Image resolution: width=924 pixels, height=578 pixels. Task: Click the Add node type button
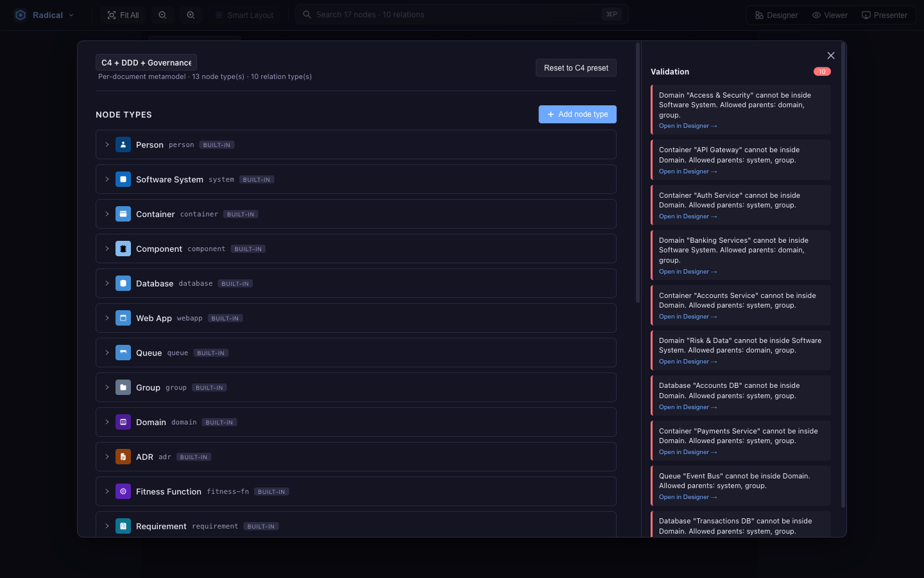pos(577,114)
